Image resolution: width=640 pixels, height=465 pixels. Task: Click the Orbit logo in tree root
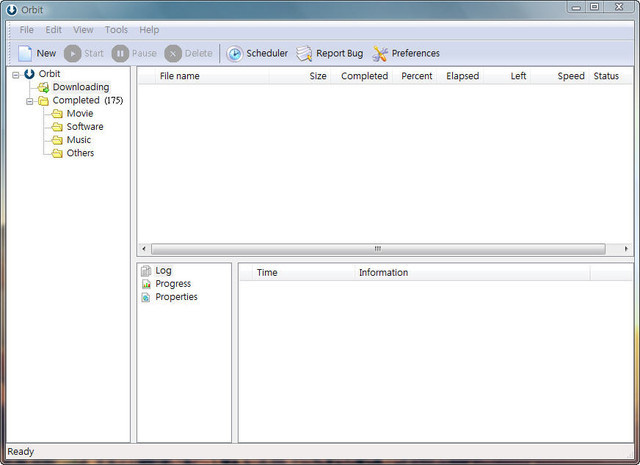tap(29, 74)
